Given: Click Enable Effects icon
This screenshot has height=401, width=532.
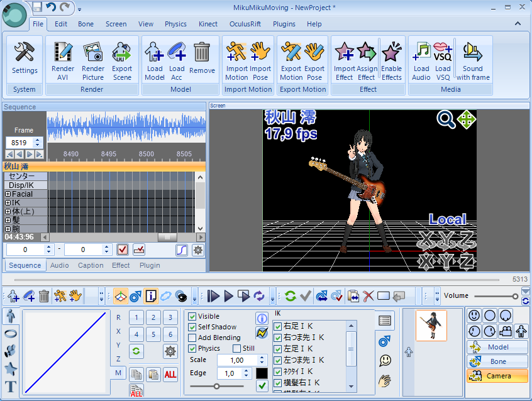Looking at the screenshot, I should tap(392, 52).
